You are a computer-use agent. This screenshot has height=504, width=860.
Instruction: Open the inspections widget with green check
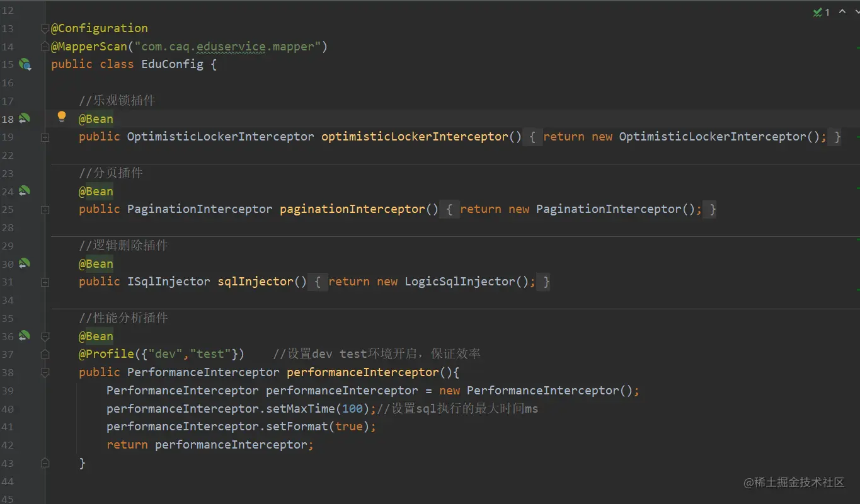[x=821, y=12]
